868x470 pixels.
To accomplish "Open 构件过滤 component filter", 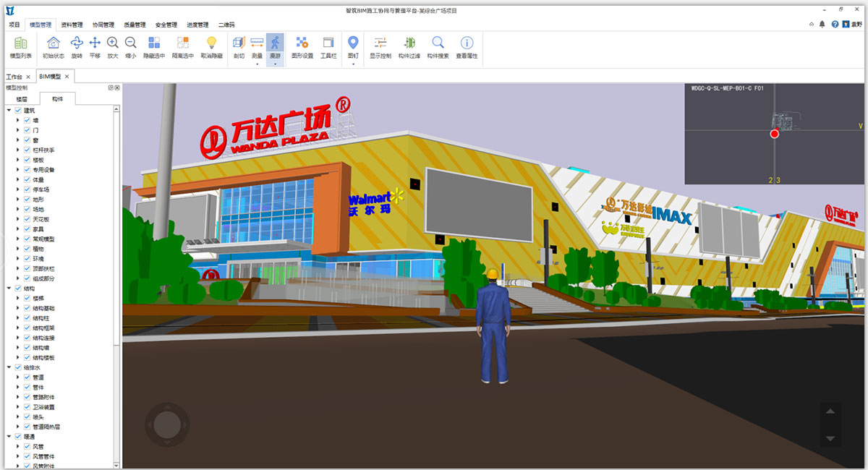I will (409, 48).
